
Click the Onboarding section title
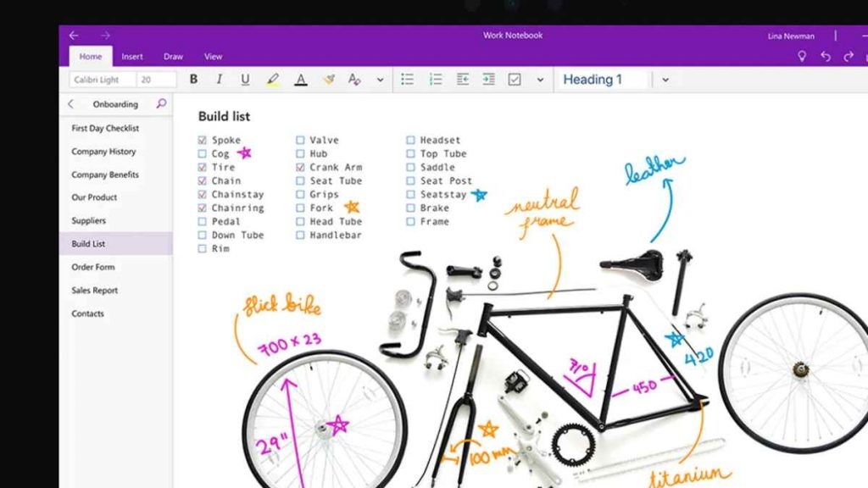point(115,104)
